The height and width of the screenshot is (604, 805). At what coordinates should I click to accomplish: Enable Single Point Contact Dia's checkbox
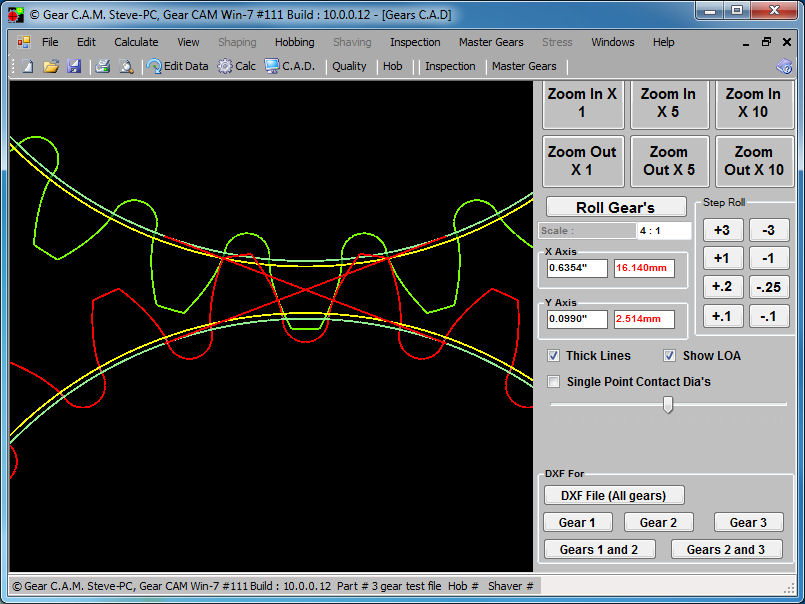[x=553, y=382]
